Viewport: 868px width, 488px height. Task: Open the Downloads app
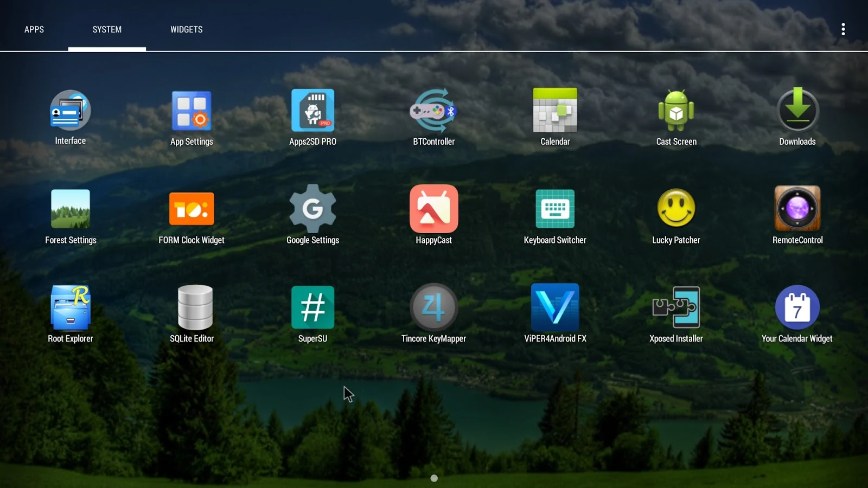point(797,110)
